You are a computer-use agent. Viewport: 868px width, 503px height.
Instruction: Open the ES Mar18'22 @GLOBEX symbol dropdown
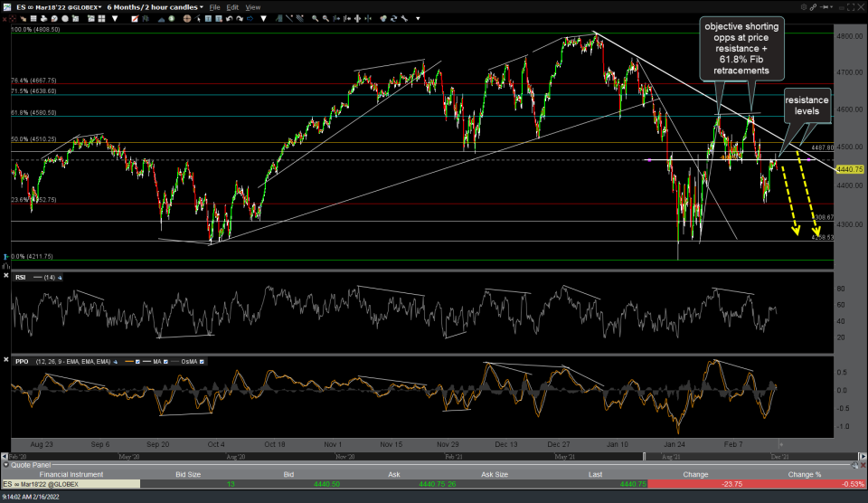[x=59, y=7]
